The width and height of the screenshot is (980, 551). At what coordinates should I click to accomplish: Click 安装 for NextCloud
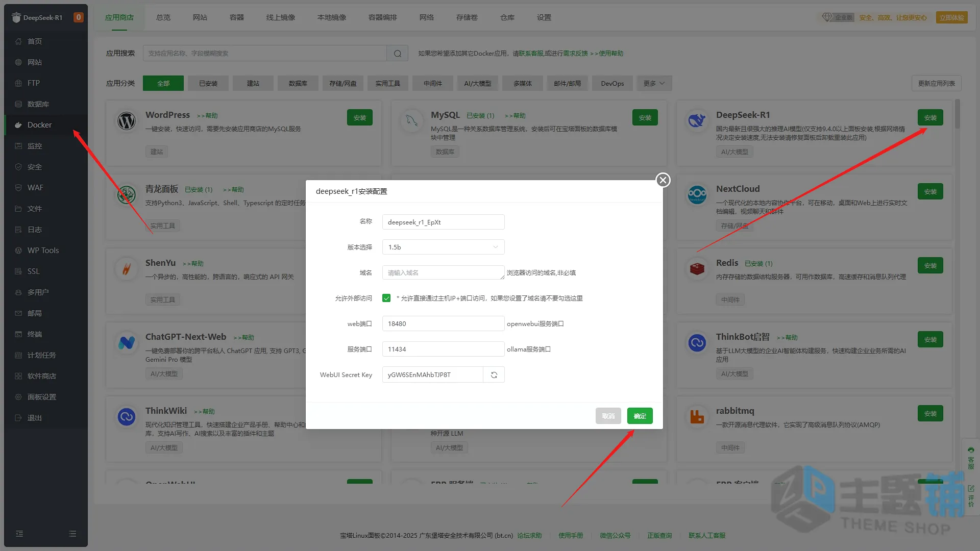930,192
